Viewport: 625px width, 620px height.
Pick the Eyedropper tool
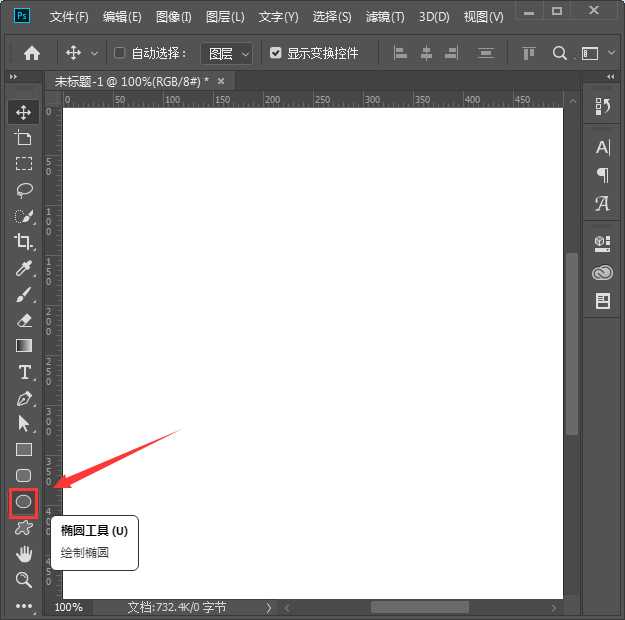[24, 268]
